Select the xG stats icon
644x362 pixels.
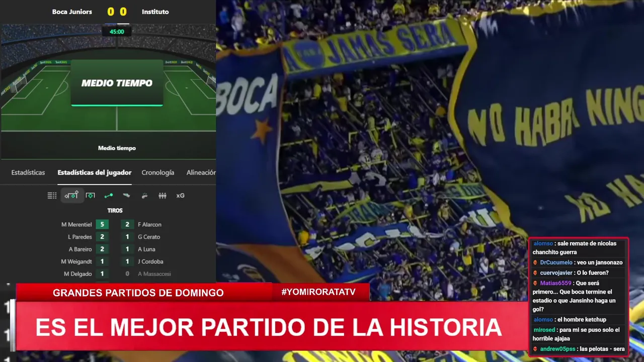[180, 196]
